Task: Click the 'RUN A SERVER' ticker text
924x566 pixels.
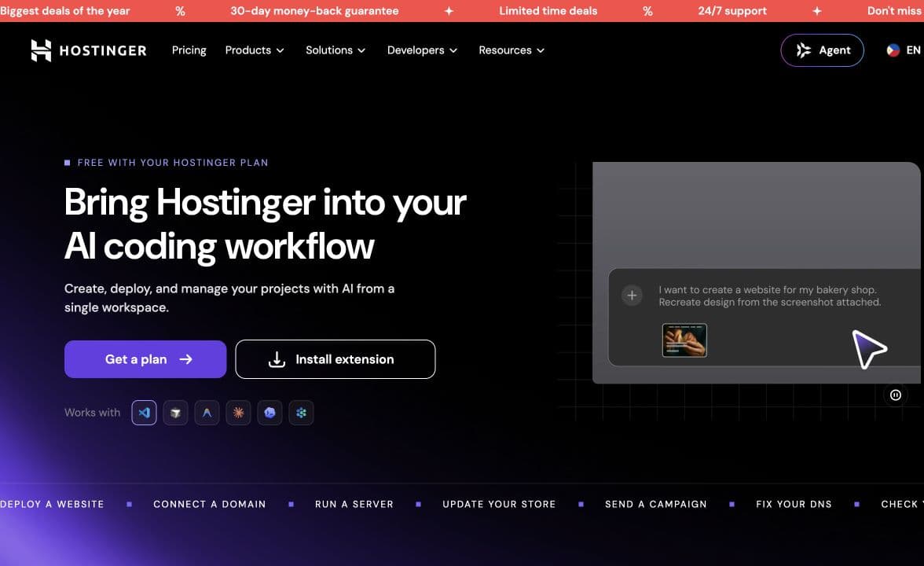Action: click(354, 504)
